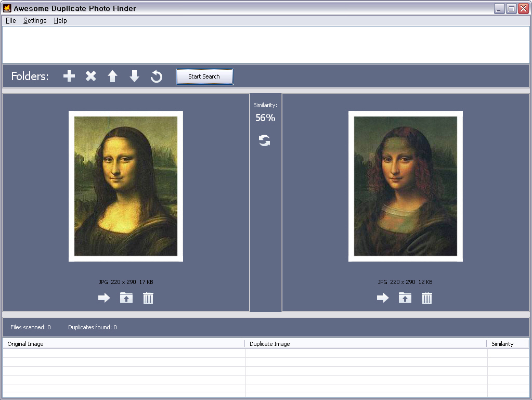Viewport: 532px width, 400px height.
Task: Click the right image's browse folder icon
Action: point(405,298)
